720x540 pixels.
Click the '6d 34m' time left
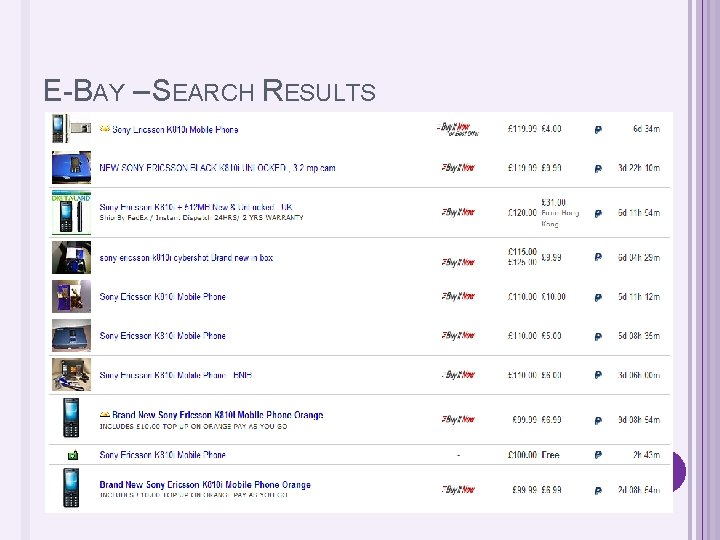coord(646,129)
